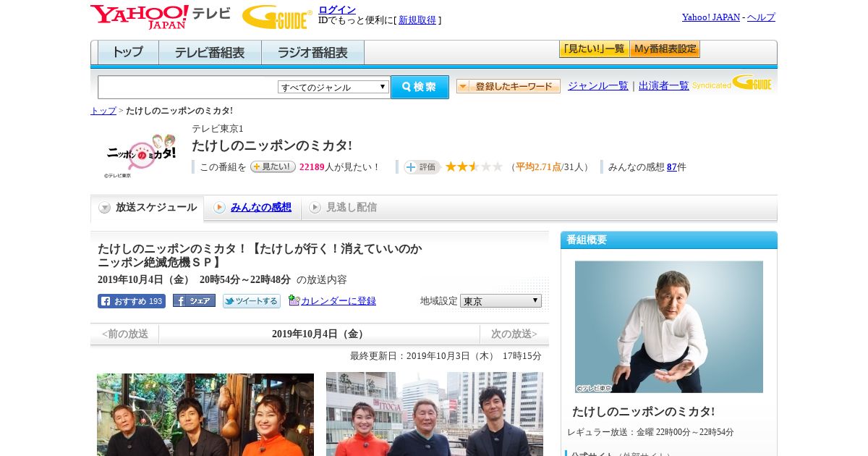Click into the search text field
The width and height of the screenshot is (868, 456).
tap(187, 87)
